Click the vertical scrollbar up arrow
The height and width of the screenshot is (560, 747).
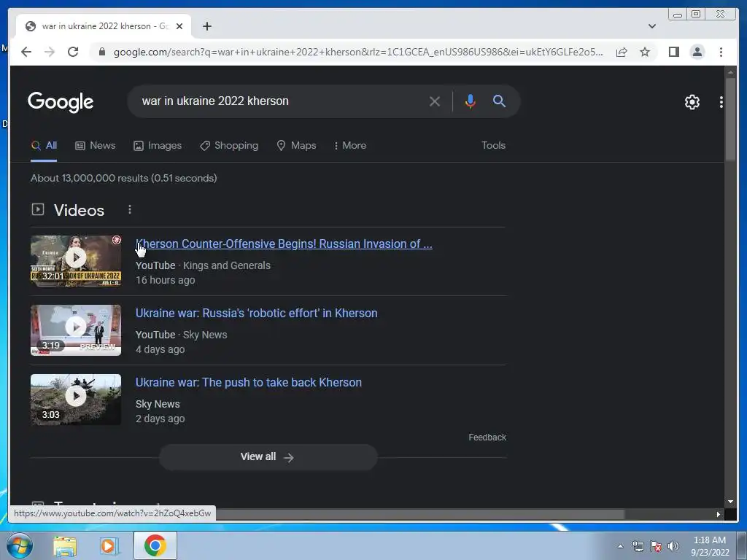click(x=730, y=72)
